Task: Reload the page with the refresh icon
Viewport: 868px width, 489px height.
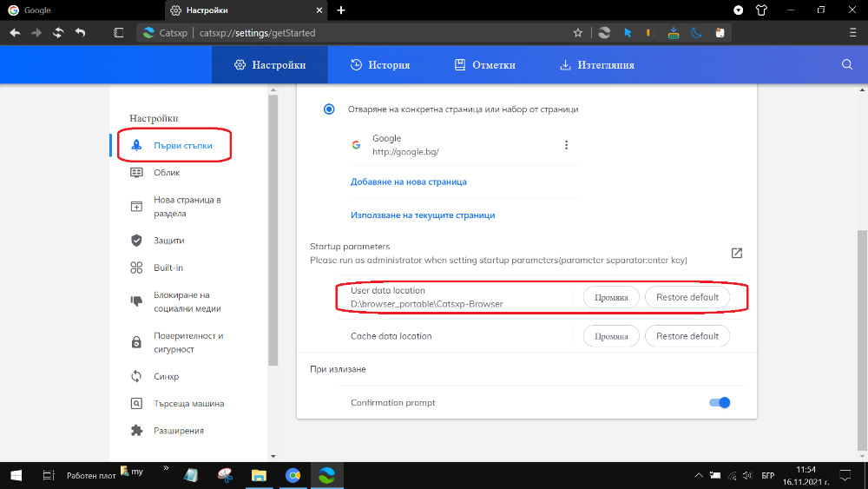Action: (x=58, y=33)
